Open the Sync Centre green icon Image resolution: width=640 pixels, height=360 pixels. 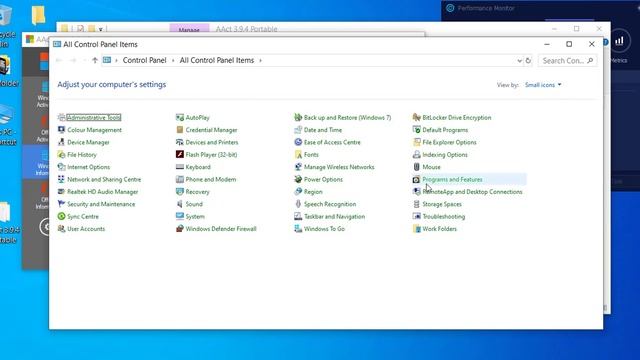click(62, 216)
